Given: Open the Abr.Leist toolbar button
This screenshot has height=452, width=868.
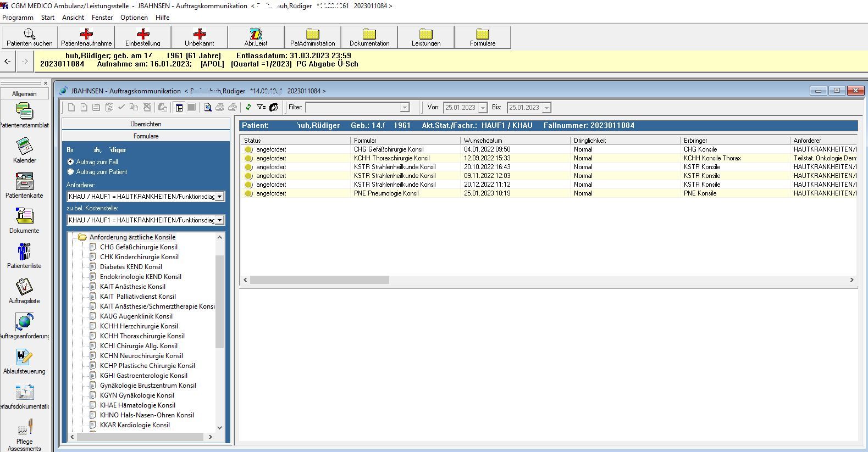Looking at the screenshot, I should [x=256, y=37].
